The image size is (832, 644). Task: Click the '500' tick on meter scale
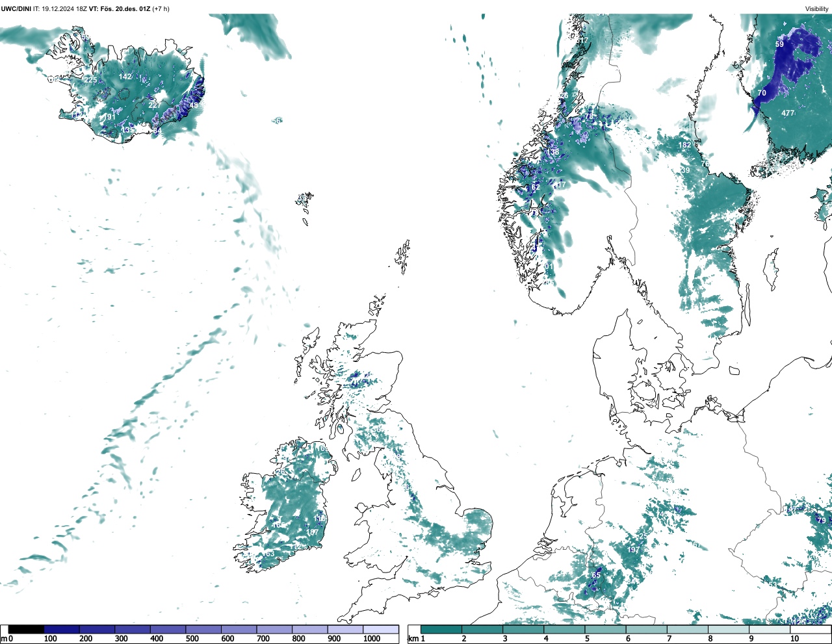point(192,639)
